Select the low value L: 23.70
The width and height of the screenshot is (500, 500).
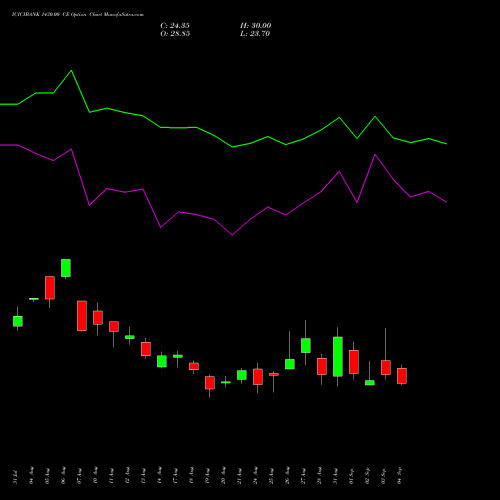(x=255, y=34)
